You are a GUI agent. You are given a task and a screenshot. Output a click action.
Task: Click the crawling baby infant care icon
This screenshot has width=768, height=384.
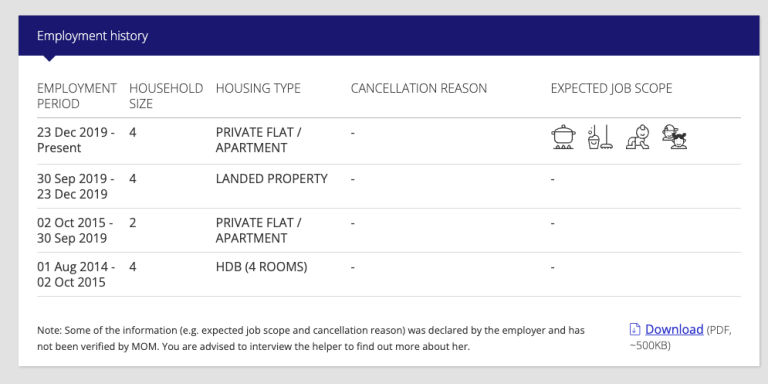point(638,137)
